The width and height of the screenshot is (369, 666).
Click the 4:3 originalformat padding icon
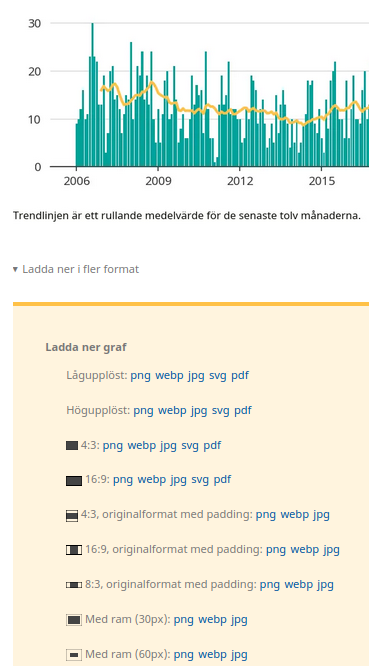tap(72, 516)
